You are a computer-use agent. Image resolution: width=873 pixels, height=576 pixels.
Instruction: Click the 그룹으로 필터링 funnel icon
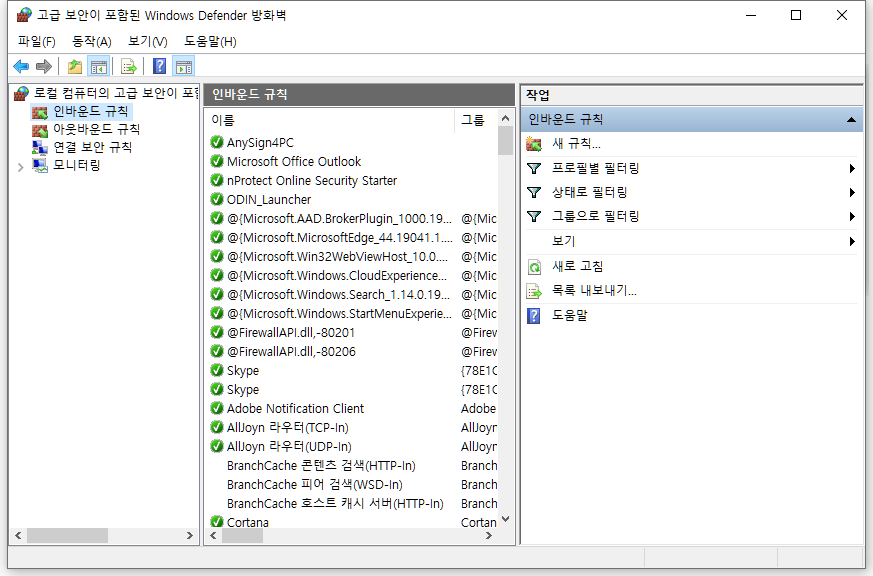point(534,216)
